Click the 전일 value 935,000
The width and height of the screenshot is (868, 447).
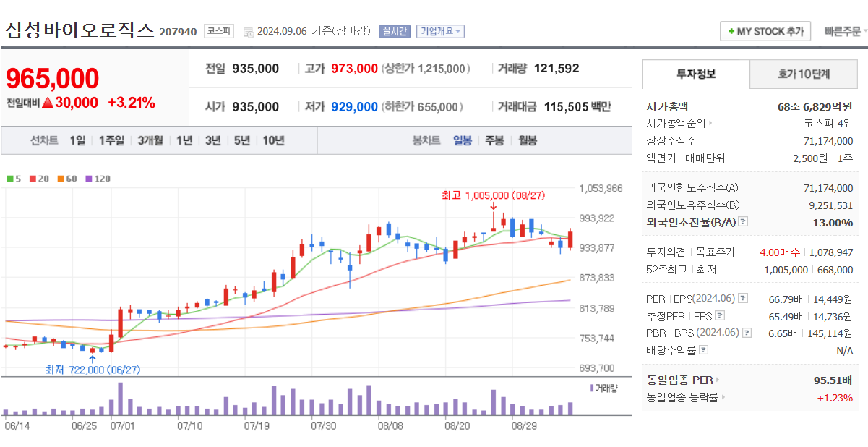pyautogui.click(x=255, y=69)
